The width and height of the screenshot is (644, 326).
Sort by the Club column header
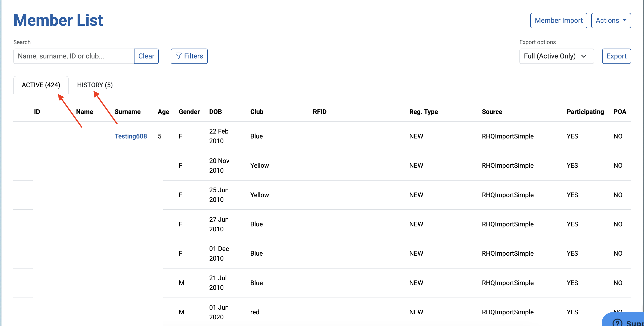[257, 112]
